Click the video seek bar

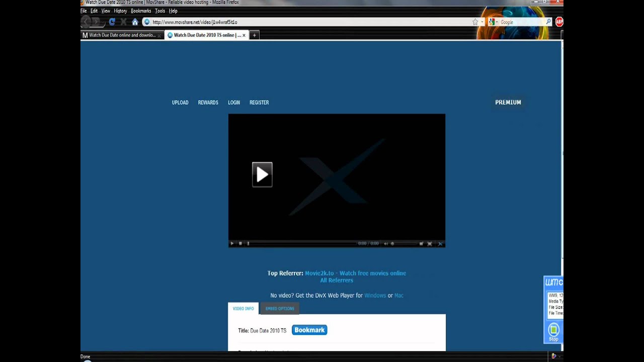302,244
